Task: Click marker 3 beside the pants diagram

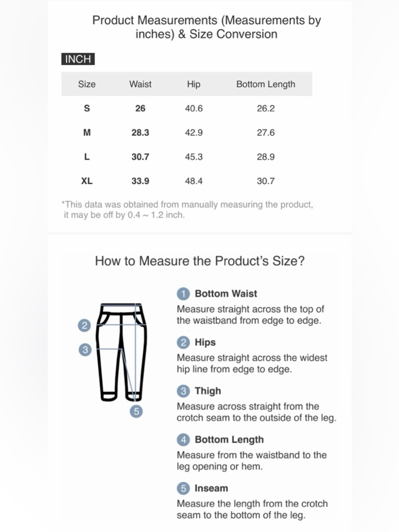Action: [x=85, y=350]
